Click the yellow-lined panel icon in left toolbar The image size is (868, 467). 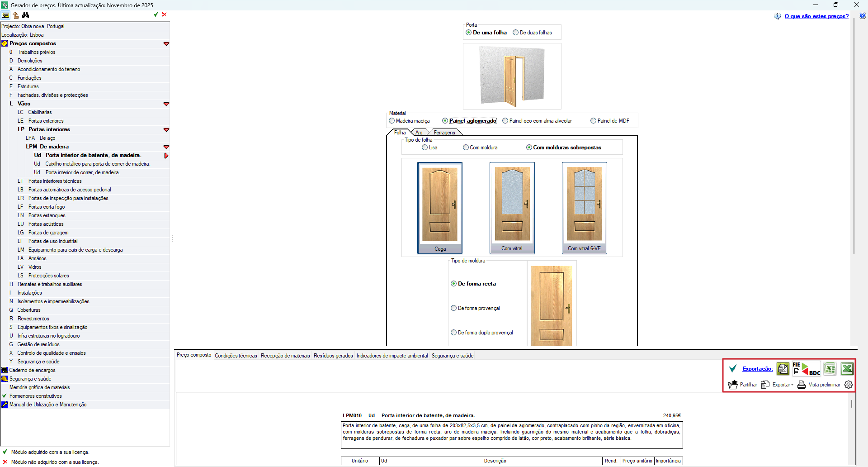tap(5, 15)
